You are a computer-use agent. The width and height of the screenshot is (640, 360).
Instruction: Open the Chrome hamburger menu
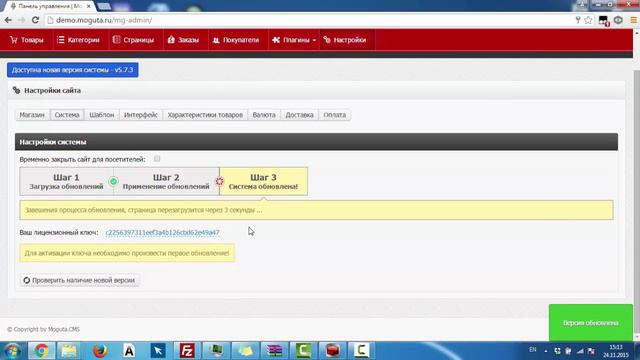[633, 20]
